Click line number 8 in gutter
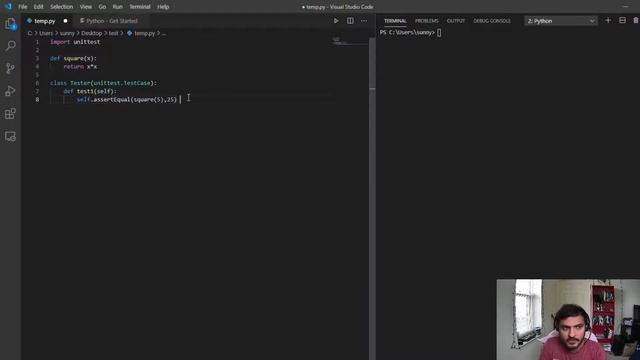Image resolution: width=640 pixels, height=360 pixels. (37, 100)
